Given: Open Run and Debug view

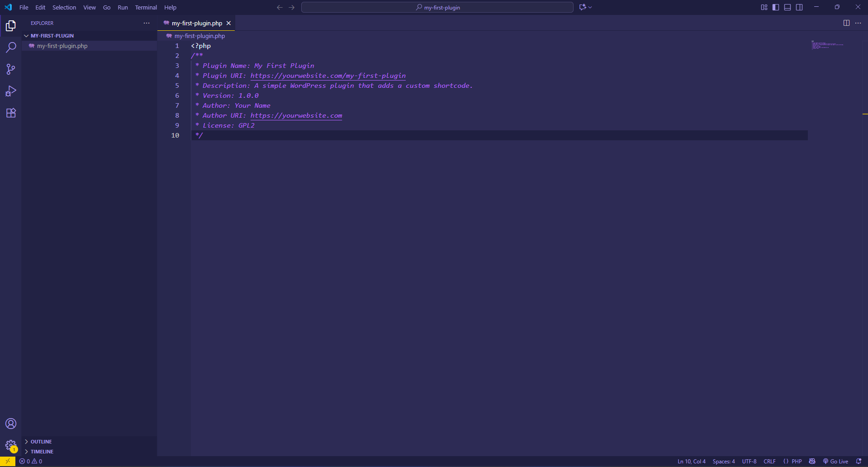Looking at the screenshot, I should tap(11, 91).
